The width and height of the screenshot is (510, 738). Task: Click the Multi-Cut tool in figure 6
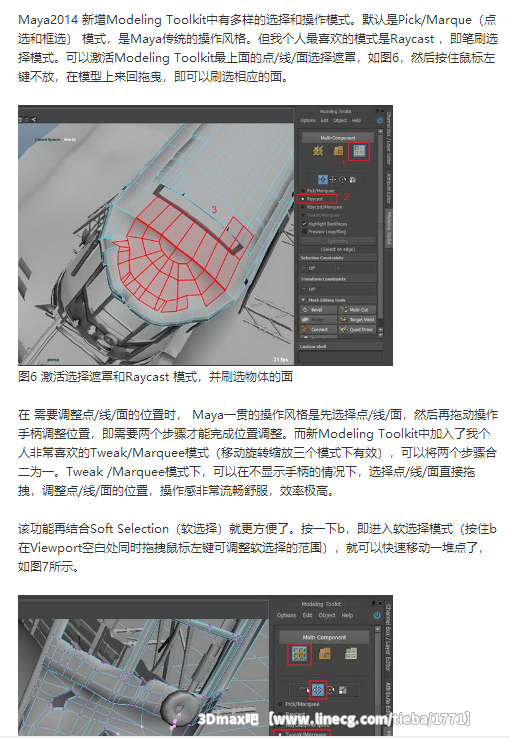coord(357,310)
